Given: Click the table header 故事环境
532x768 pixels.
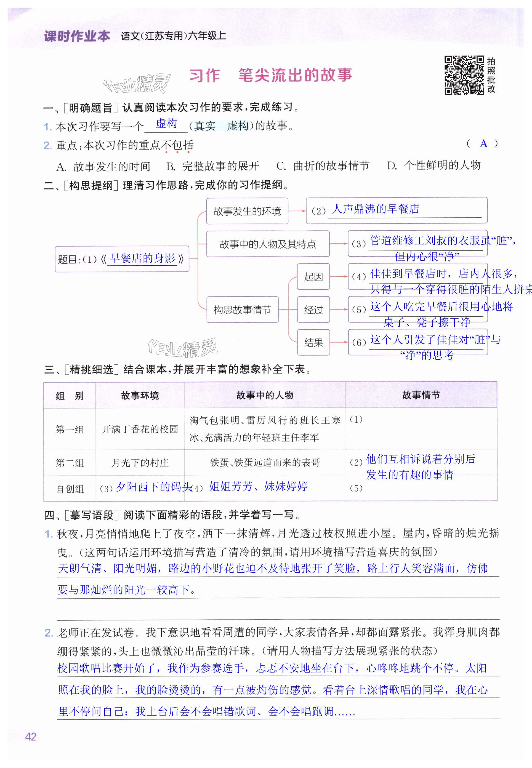Looking at the screenshot, I should [x=140, y=395].
